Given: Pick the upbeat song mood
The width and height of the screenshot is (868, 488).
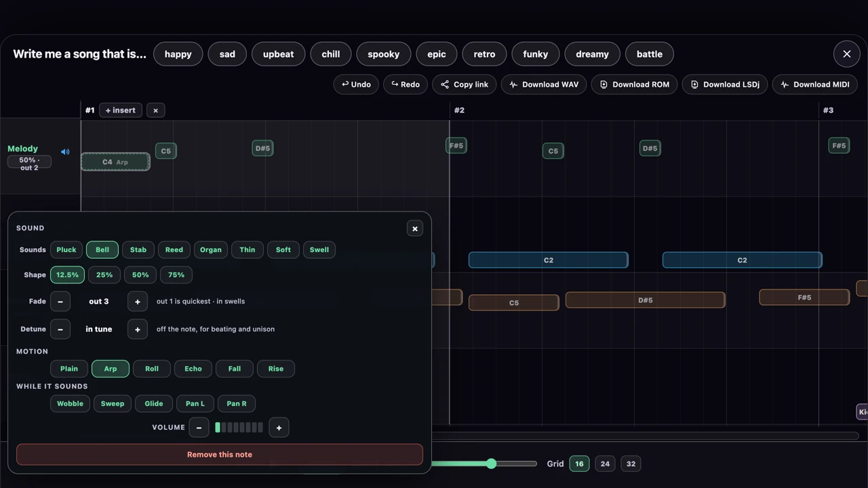Looking at the screenshot, I should [279, 54].
